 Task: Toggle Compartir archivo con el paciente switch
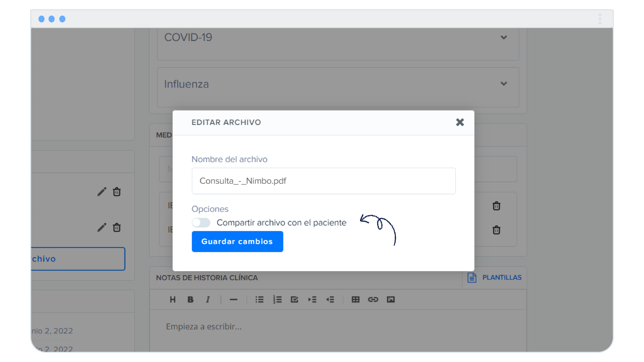click(x=201, y=222)
